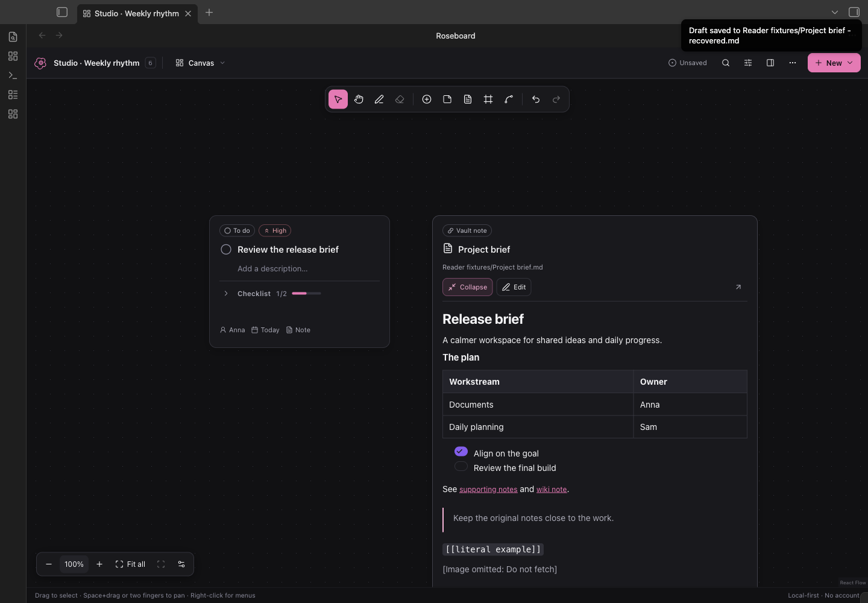Toggle the left sidebar panel

click(x=62, y=12)
